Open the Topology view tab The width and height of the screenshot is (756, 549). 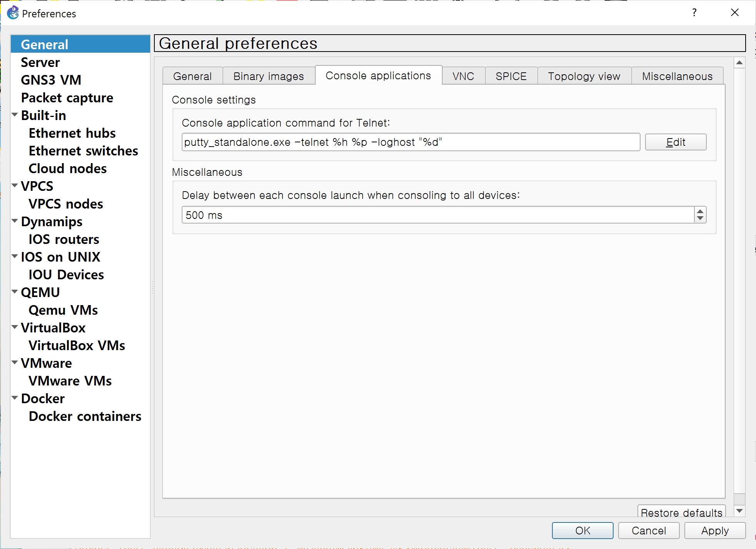coord(584,76)
